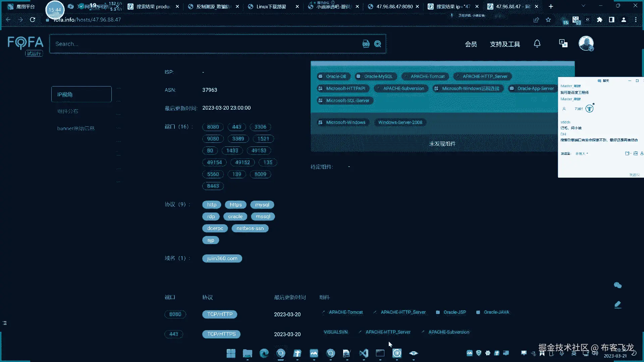
Task: Open the Edge browser from the taskbar
Action: pos(264,353)
